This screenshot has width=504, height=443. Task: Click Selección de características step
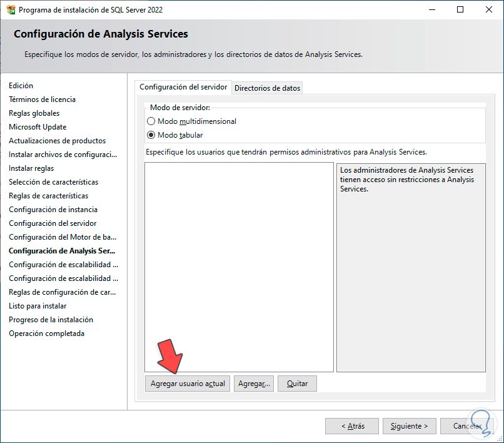point(53,182)
